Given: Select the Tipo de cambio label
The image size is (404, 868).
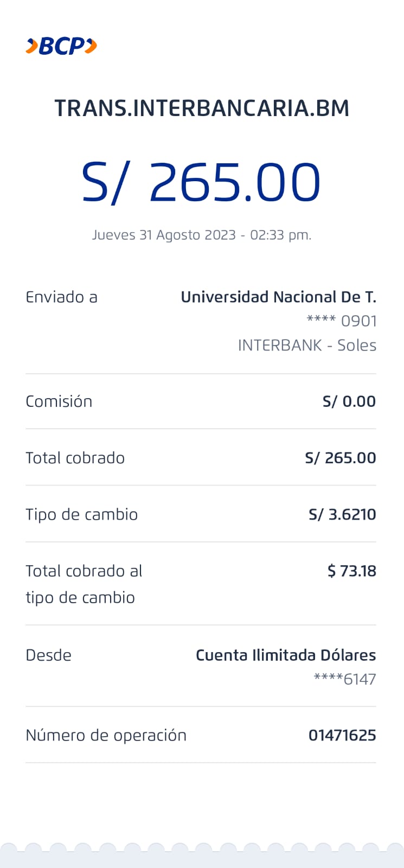Looking at the screenshot, I should pyautogui.click(x=82, y=514).
